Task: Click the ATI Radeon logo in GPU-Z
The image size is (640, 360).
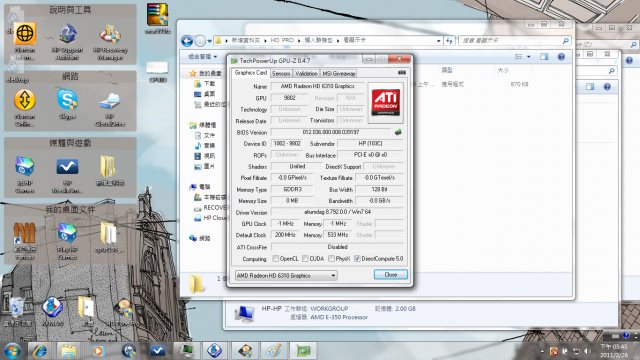Action: [385, 102]
